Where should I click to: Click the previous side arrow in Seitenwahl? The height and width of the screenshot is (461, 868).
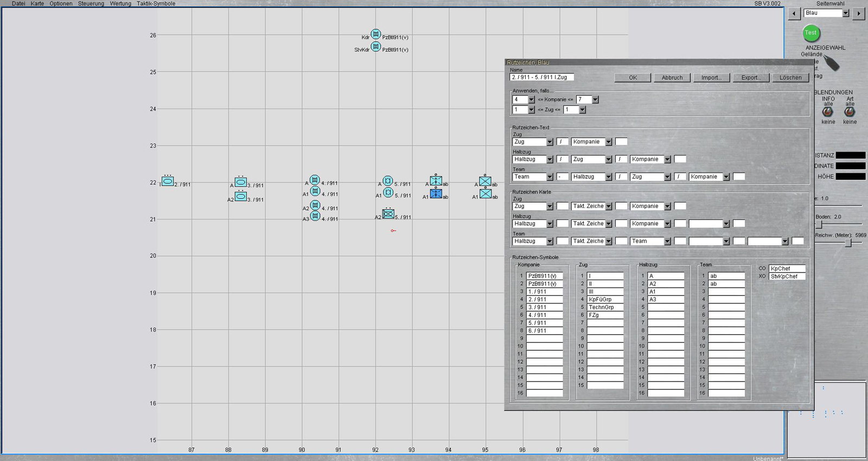coord(794,14)
